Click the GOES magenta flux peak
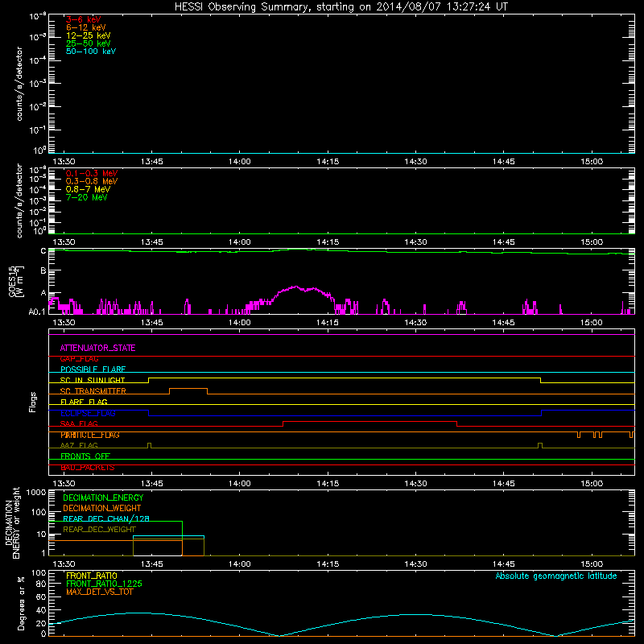 pos(295,287)
